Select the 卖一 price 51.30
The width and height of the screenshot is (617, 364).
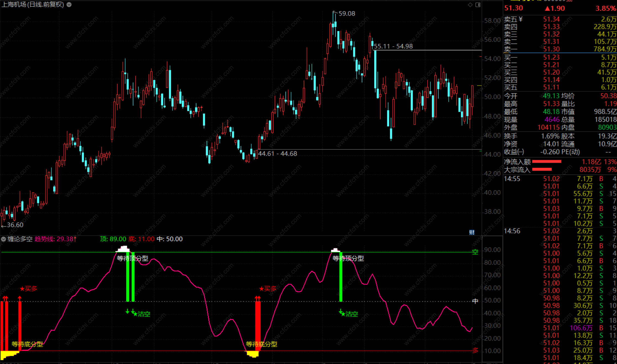[x=551, y=49]
